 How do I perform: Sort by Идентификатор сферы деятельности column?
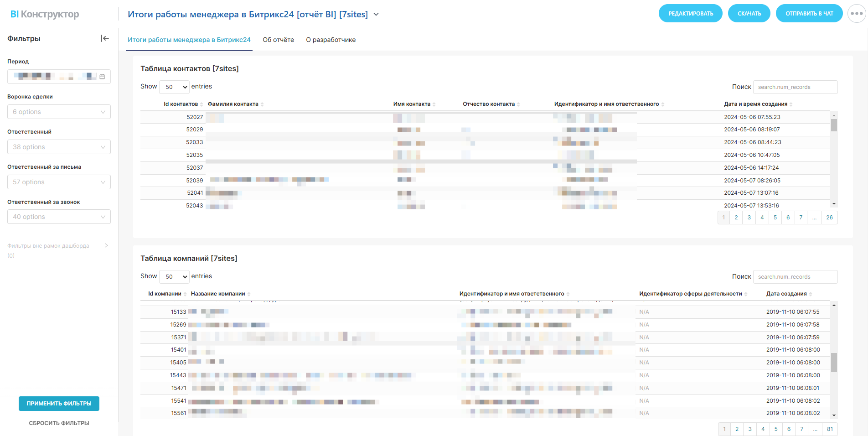pyautogui.click(x=693, y=294)
